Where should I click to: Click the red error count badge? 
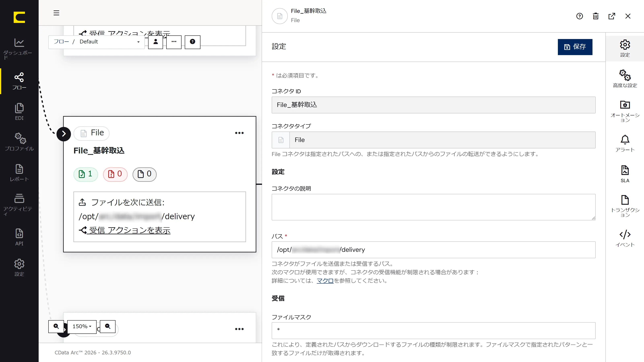coord(115,174)
